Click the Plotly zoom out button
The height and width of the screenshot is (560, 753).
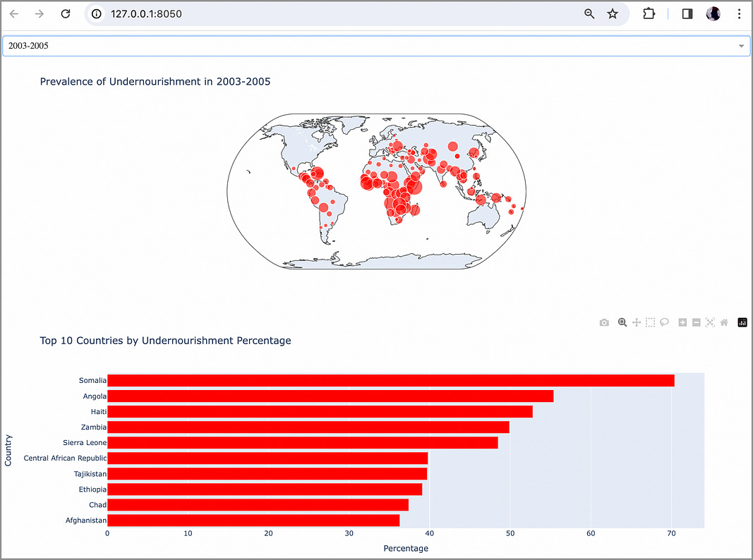pos(697,322)
